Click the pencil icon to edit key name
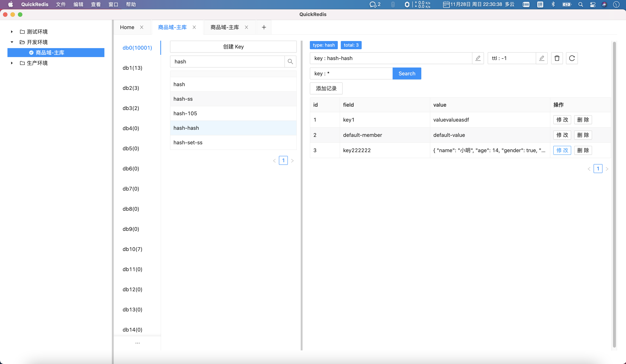 tap(478, 58)
